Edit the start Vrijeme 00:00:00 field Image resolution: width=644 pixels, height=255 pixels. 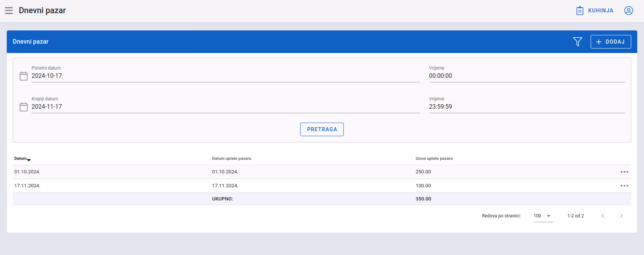coord(527,76)
